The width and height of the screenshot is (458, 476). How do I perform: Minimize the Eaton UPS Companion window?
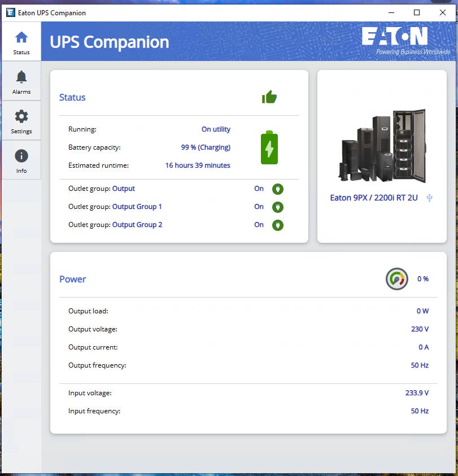coord(391,12)
